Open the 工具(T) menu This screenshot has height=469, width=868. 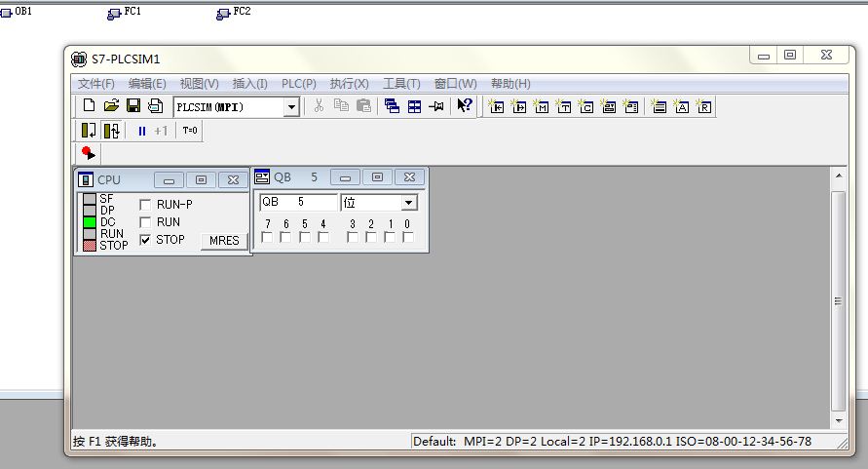pyautogui.click(x=401, y=84)
